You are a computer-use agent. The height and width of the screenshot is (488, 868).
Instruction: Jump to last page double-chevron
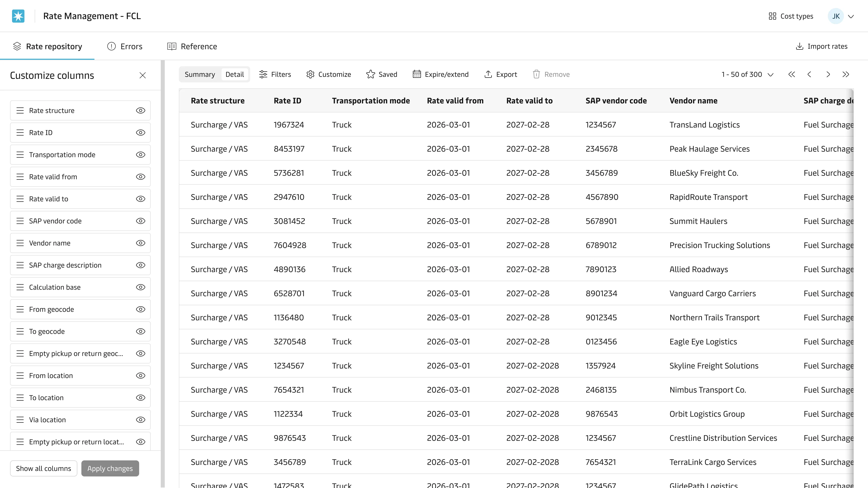[x=845, y=74]
